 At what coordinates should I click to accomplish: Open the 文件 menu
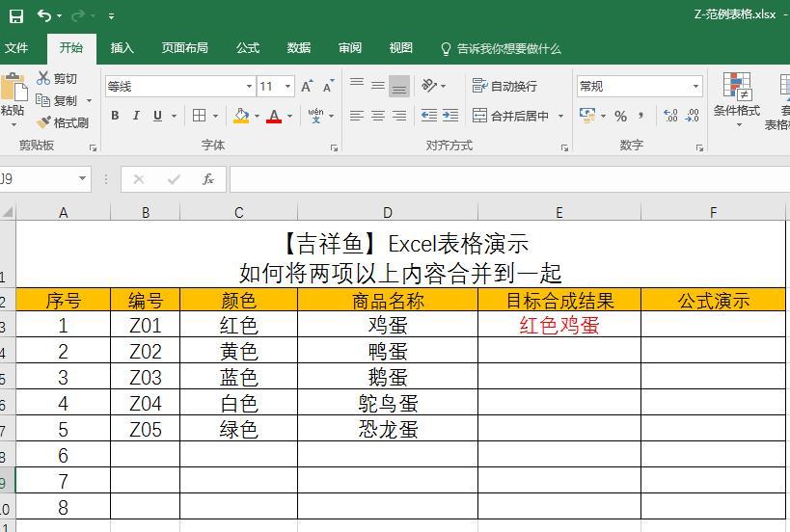16,48
